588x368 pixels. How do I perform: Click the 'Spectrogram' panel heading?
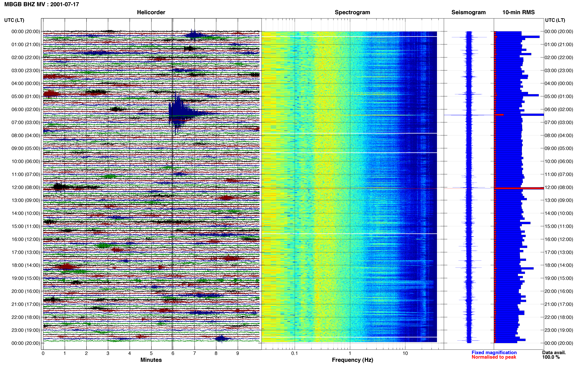pyautogui.click(x=352, y=12)
